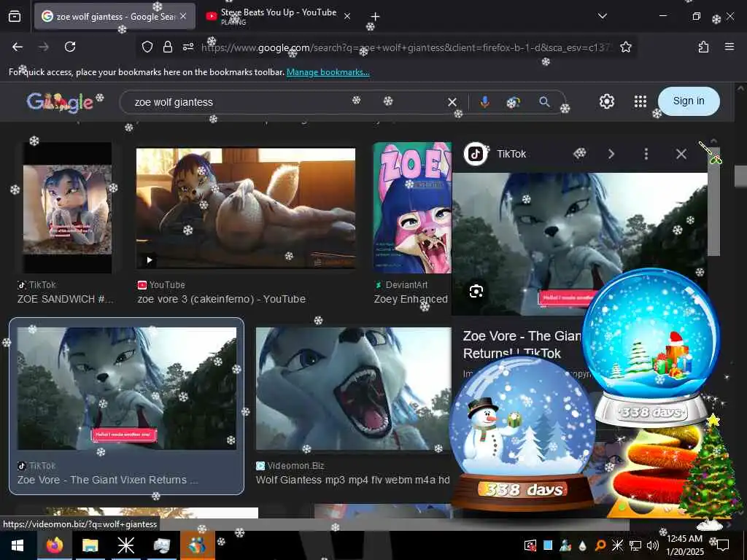This screenshot has height=560, width=747.
Task: Open Wolf Giantess Videomon.Biz thumbnail
Action: pos(354,389)
